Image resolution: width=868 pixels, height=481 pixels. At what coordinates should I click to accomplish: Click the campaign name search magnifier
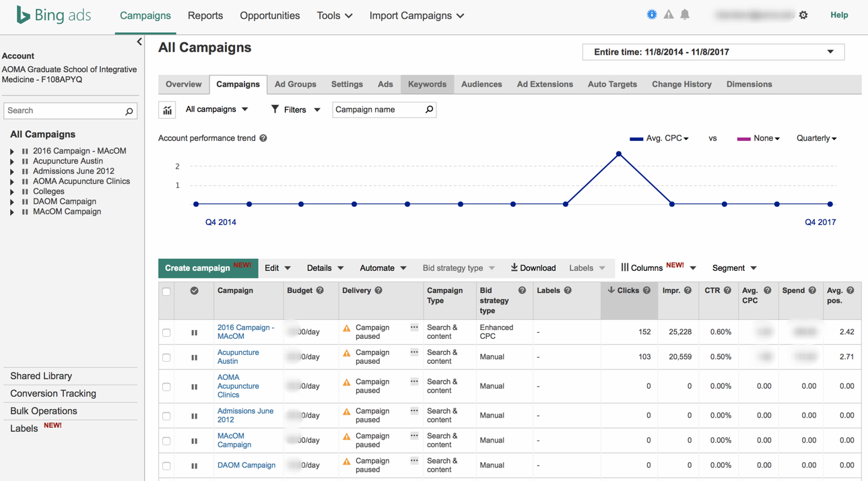click(429, 109)
